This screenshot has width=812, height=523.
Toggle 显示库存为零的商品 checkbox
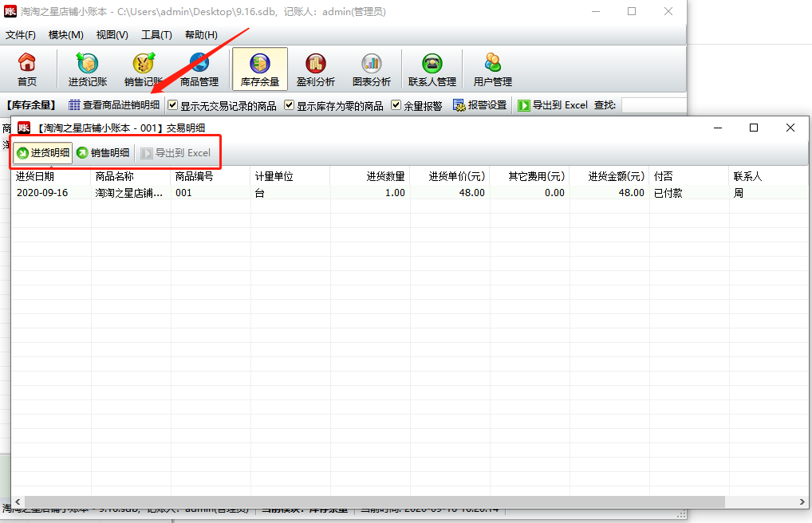(289, 105)
